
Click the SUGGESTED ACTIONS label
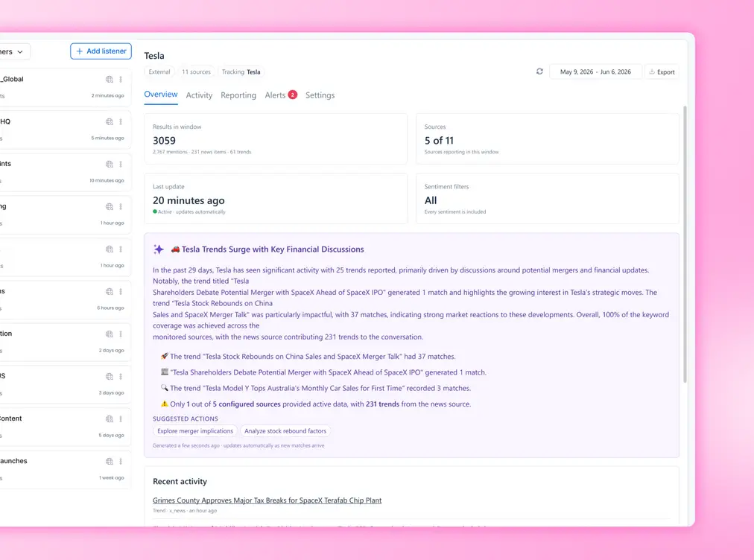pyautogui.click(x=185, y=419)
